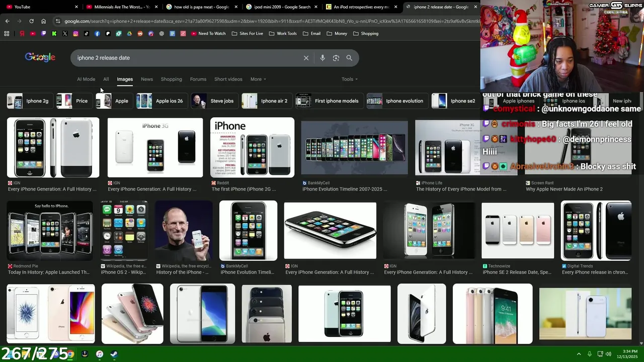Open iPhone 3G image result from IGN
Image resolution: width=644 pixels, height=362 pixels.
(x=155, y=148)
